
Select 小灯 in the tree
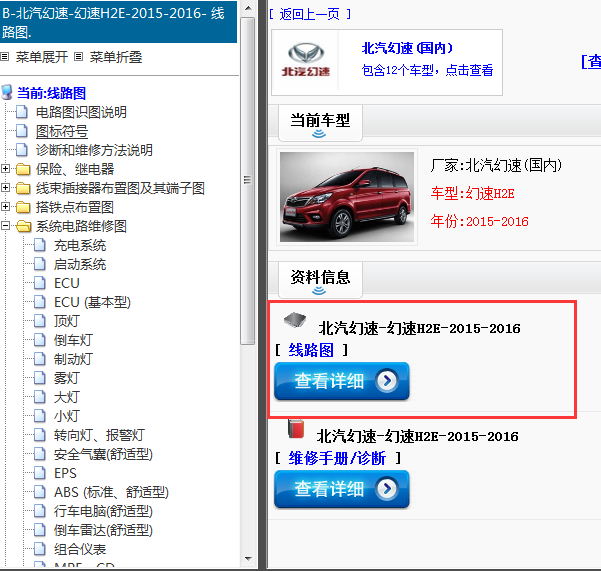67,416
